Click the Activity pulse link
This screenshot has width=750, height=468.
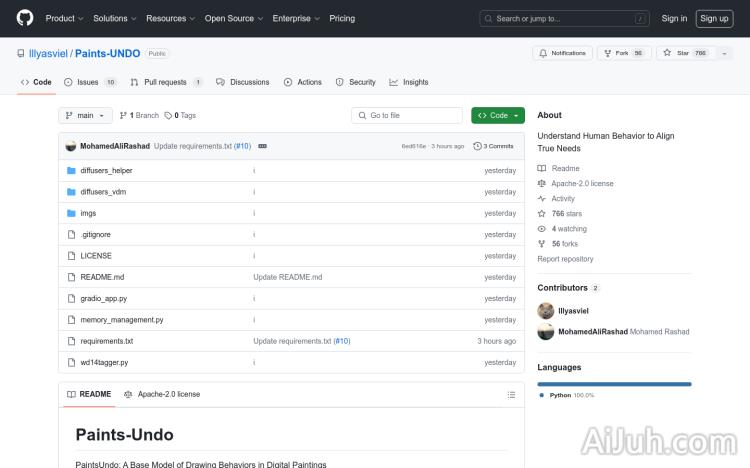563,198
